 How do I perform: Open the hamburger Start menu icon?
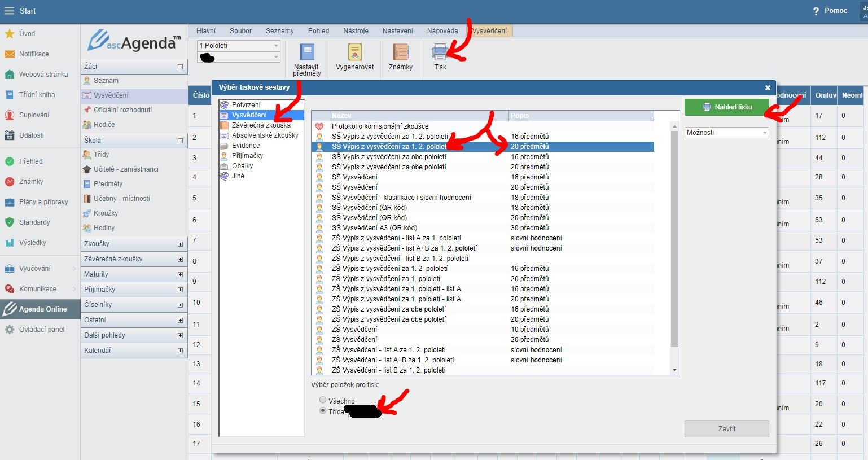click(9, 11)
